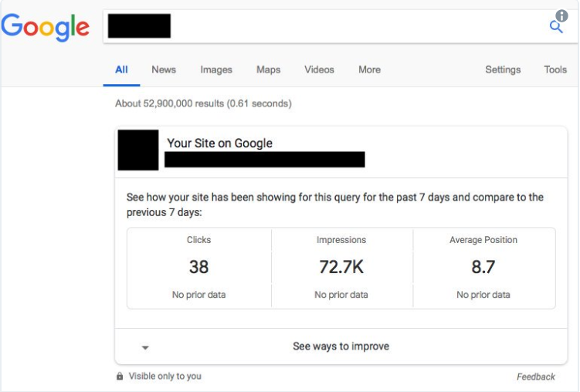Click See ways to improve

pos(341,346)
